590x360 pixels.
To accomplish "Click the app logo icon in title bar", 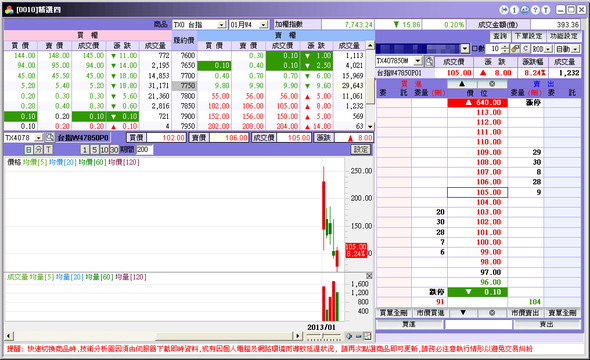I will [x=9, y=10].
